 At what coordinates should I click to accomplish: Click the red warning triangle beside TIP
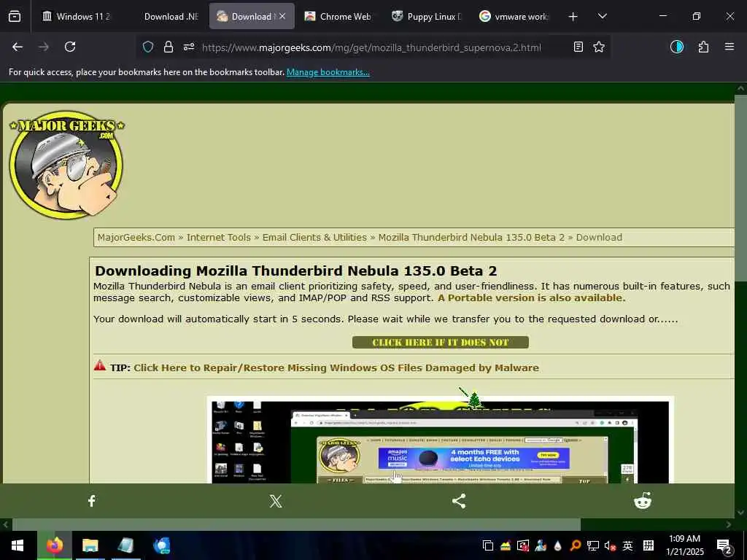coord(99,366)
